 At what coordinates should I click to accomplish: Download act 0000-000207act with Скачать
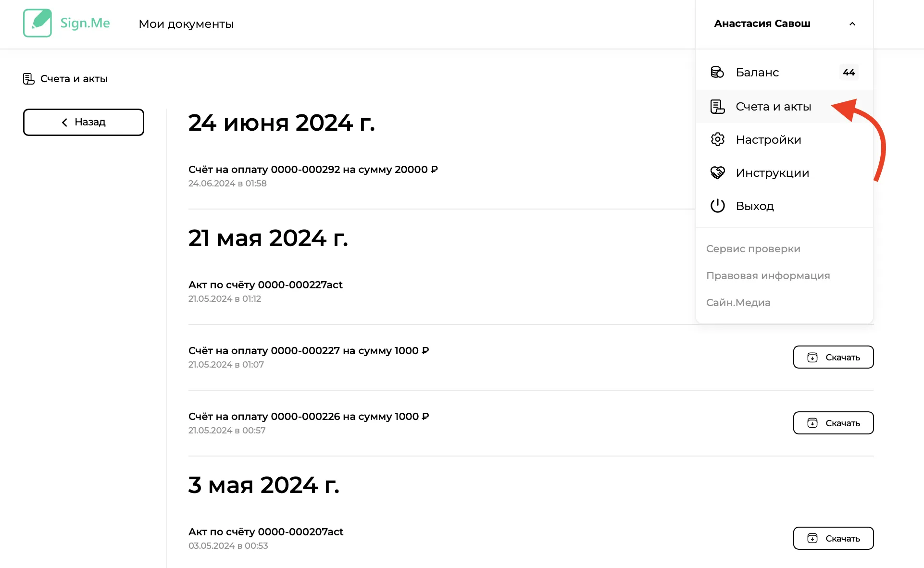(x=833, y=538)
